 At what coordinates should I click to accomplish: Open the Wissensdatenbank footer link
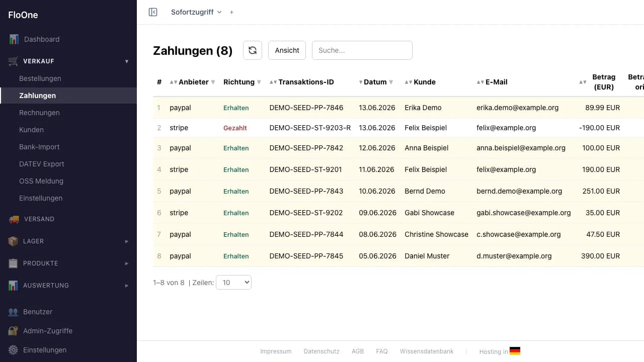[x=427, y=351]
